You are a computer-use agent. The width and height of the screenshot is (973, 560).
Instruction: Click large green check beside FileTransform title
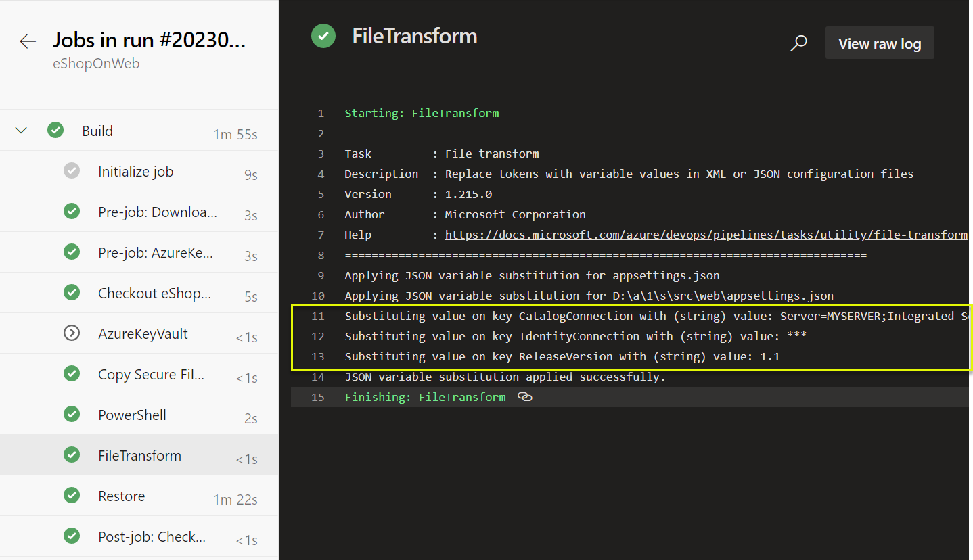(x=323, y=36)
